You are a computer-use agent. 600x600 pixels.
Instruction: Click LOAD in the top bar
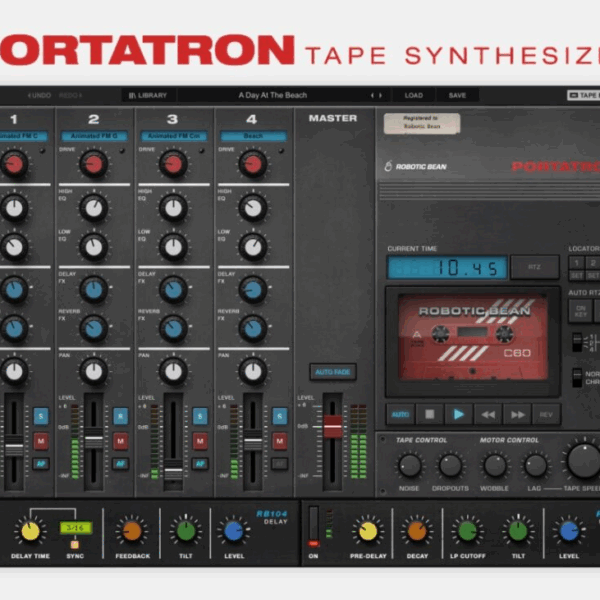[x=414, y=95]
